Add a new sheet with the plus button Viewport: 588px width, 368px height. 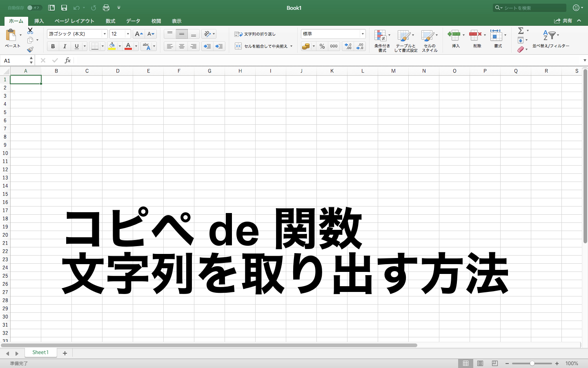click(x=65, y=352)
